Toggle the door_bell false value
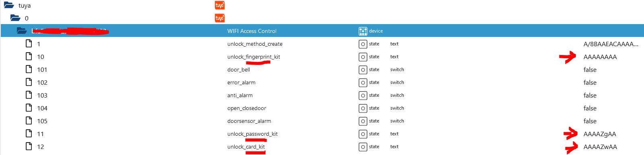Screen dimensions: 644x155 pos(590,70)
